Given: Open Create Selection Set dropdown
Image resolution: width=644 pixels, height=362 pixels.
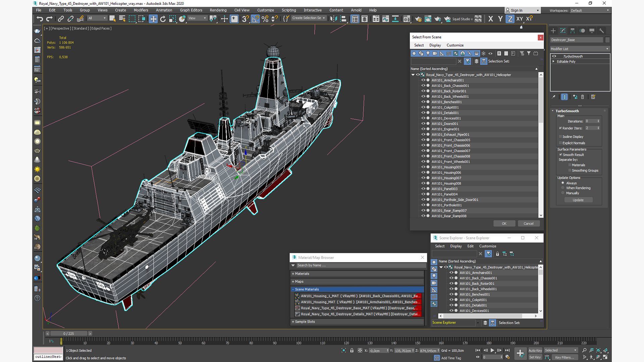Looking at the screenshot, I should click(x=308, y=18).
